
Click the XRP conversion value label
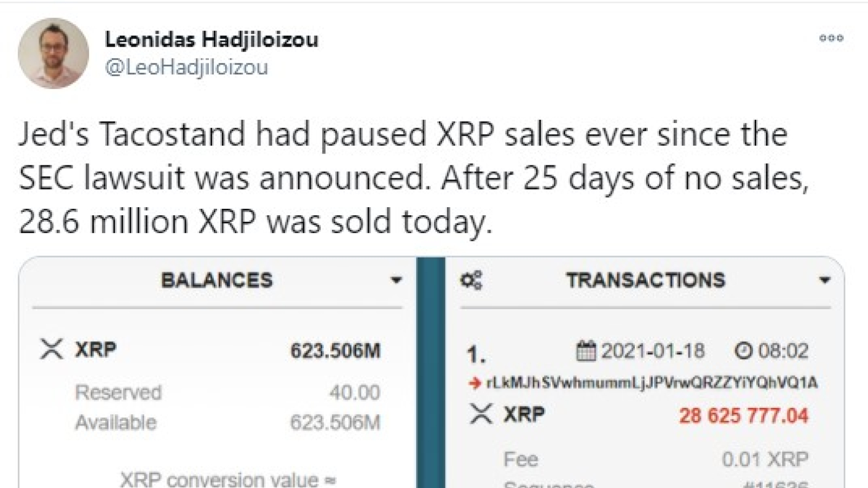tap(228, 479)
